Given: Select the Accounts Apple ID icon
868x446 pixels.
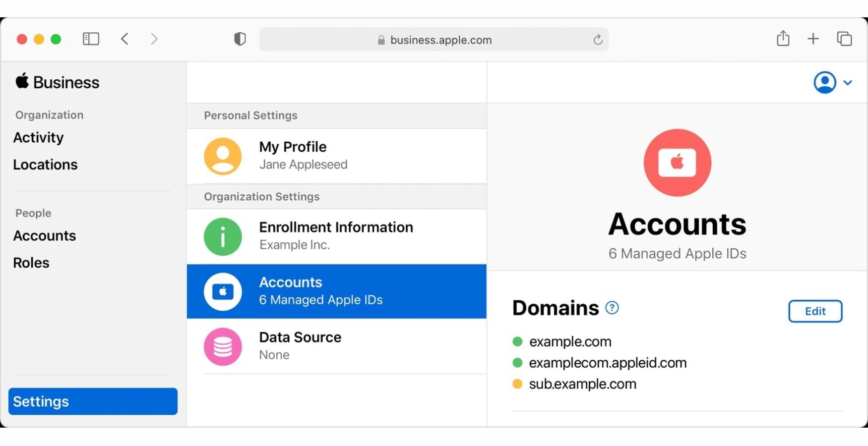Looking at the screenshot, I should point(222,291).
